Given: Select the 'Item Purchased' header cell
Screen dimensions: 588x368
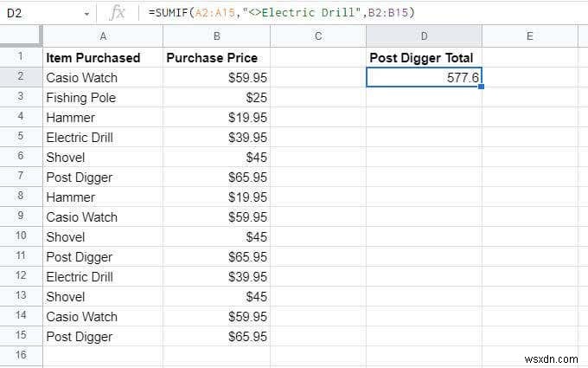Looking at the screenshot, I should [104, 57].
